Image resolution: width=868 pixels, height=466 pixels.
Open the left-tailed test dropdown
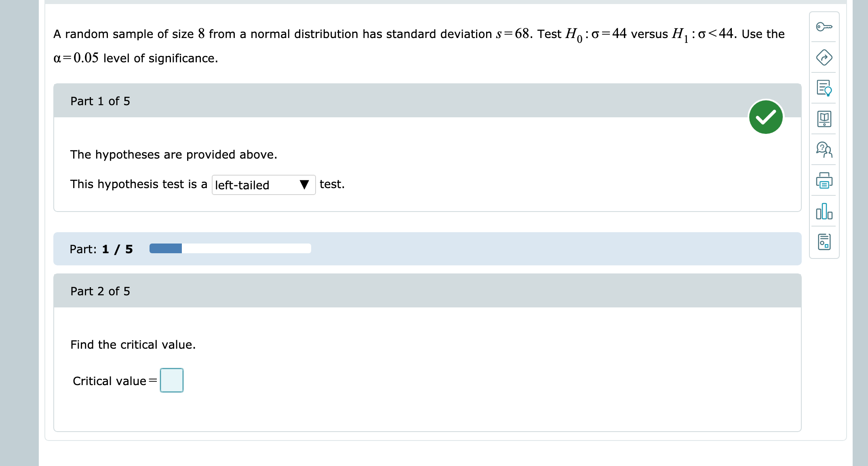(263, 185)
